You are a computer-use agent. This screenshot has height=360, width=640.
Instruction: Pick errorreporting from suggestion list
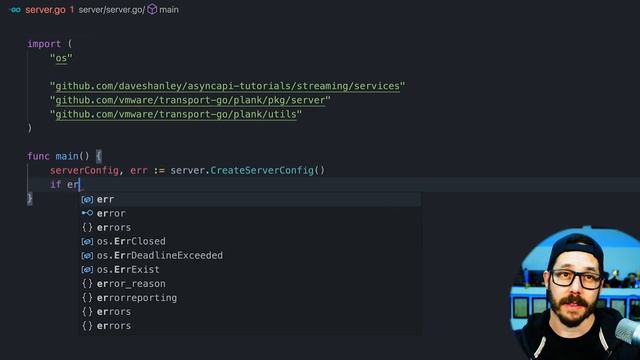pyautogui.click(x=250, y=298)
